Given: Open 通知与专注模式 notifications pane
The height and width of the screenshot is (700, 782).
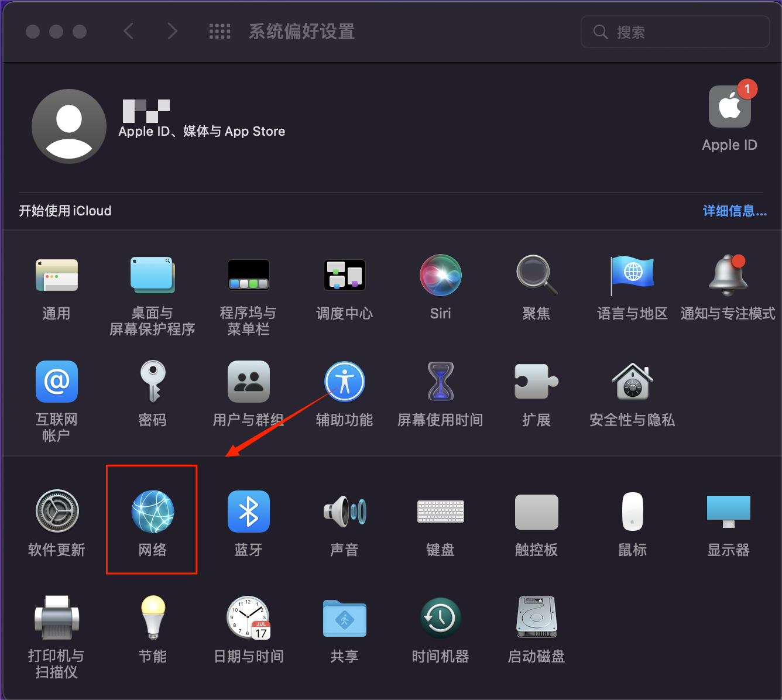Looking at the screenshot, I should (x=728, y=276).
